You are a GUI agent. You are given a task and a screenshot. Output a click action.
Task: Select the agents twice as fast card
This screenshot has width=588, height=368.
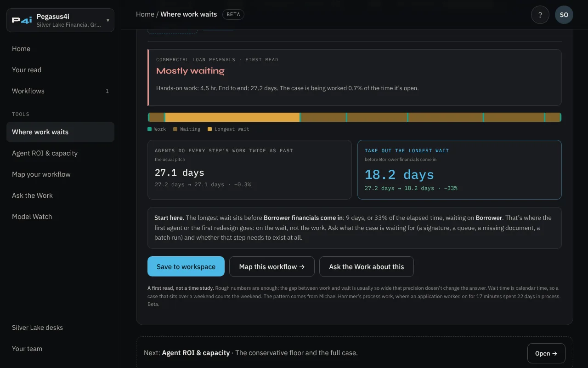pos(249,170)
